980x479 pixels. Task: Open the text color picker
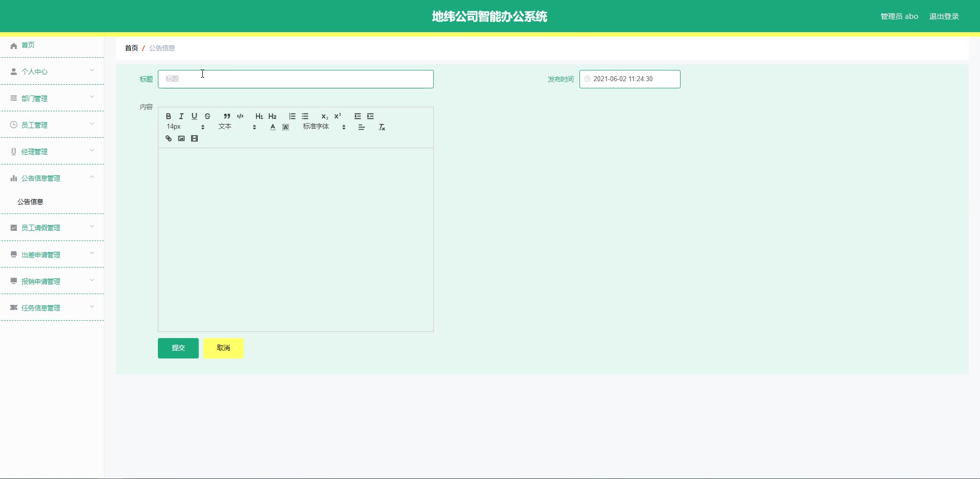click(x=273, y=127)
